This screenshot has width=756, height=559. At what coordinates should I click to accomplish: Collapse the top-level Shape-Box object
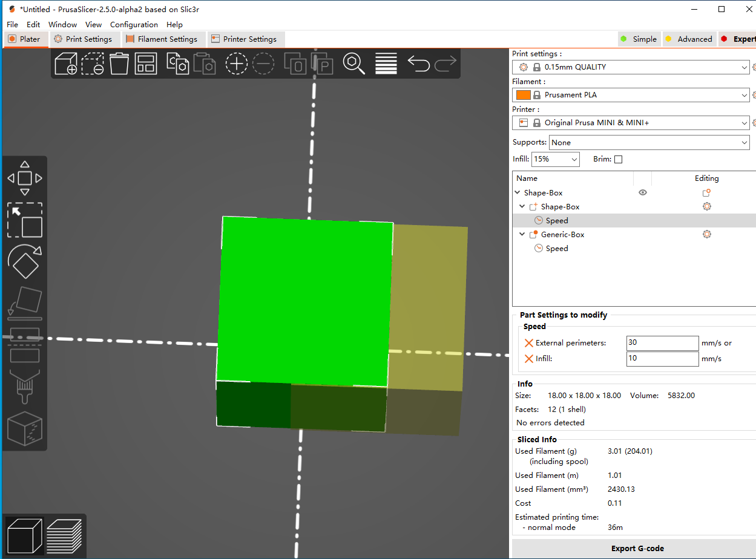tap(518, 193)
